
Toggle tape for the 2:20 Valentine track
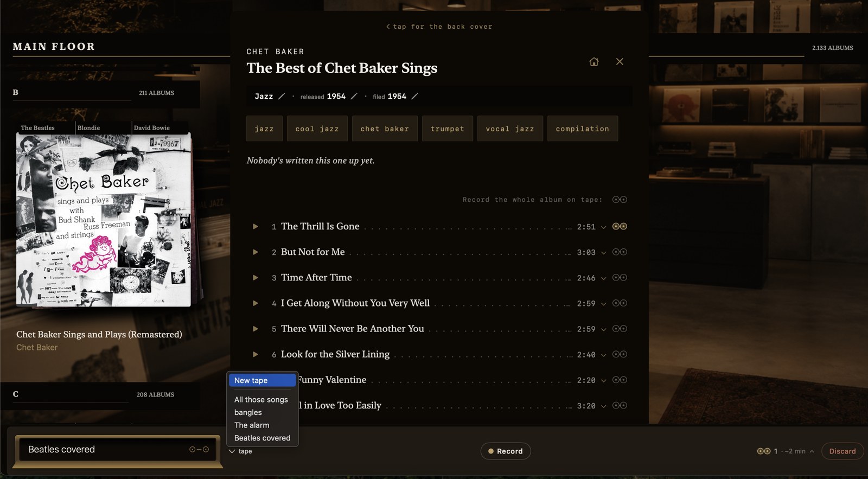pyautogui.click(x=620, y=380)
